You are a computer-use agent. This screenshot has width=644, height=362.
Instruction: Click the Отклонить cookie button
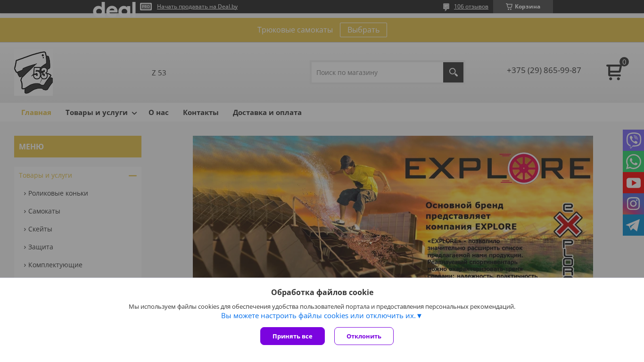coord(364,336)
